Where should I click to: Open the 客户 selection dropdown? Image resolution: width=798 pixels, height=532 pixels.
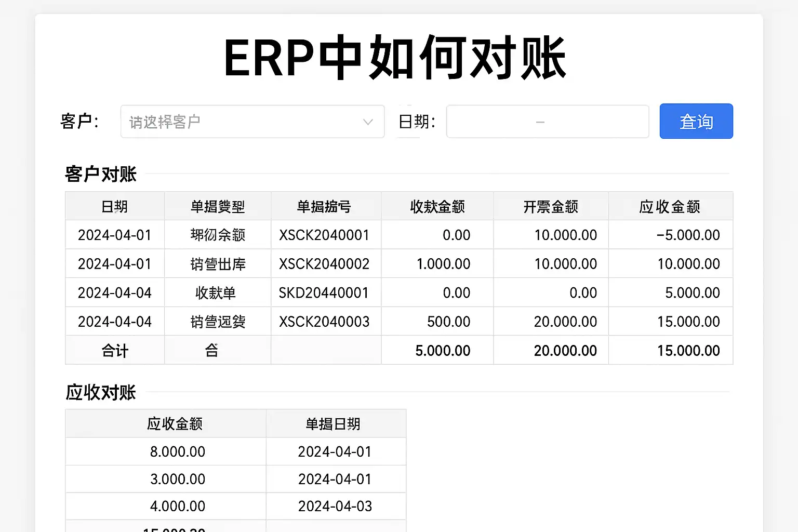point(252,122)
